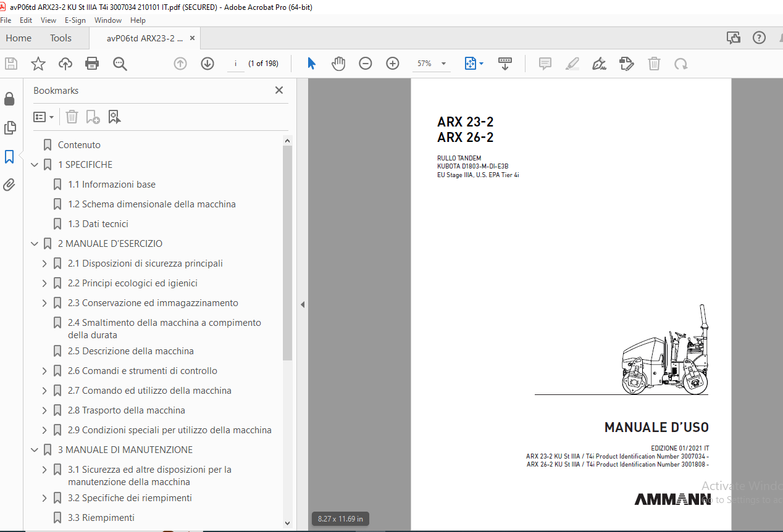Open the File menu
Image resolution: width=783 pixels, height=532 pixels.
[6, 20]
